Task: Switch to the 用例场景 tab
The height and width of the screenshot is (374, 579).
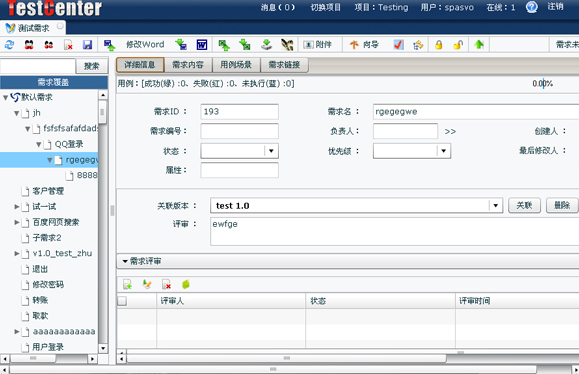Action: (236, 65)
